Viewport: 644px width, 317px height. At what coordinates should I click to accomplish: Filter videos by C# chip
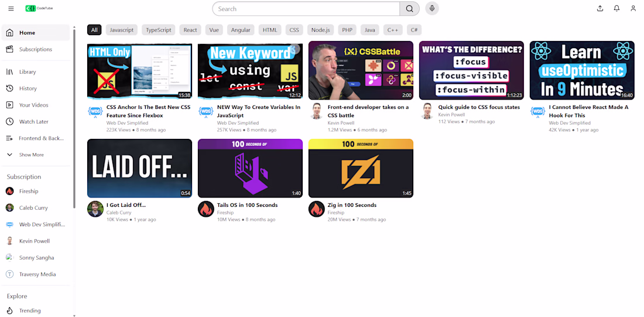414,30
